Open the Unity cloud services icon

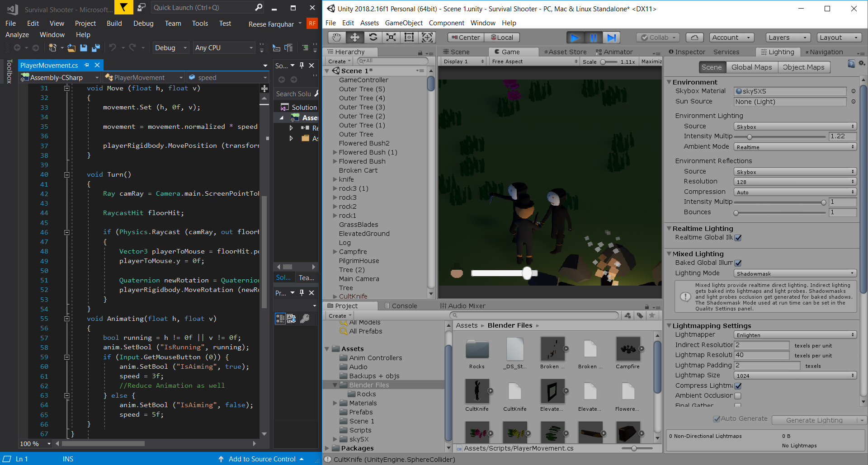pos(694,38)
